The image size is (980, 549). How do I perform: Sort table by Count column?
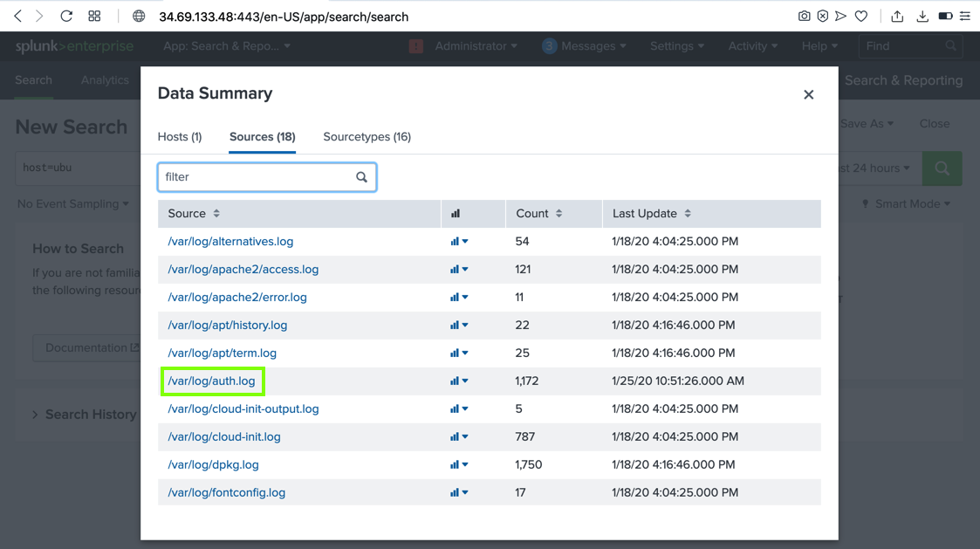click(x=538, y=213)
